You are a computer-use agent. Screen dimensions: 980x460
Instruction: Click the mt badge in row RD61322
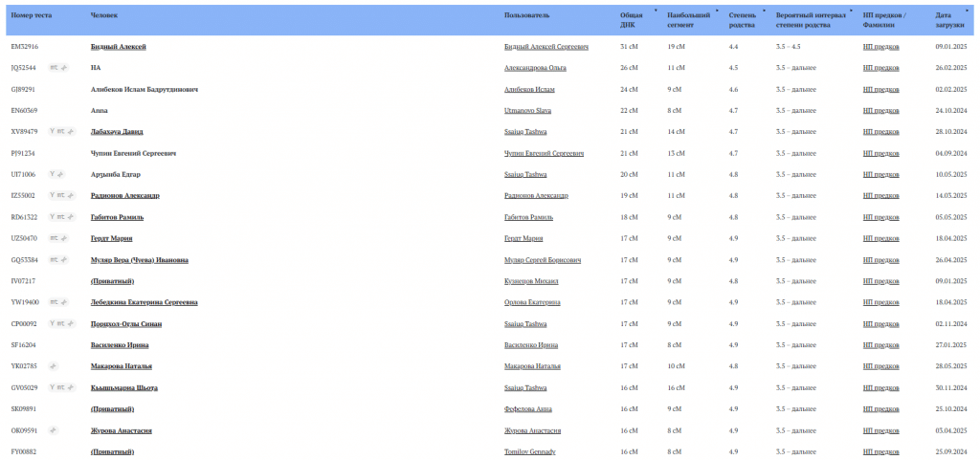[x=59, y=217]
